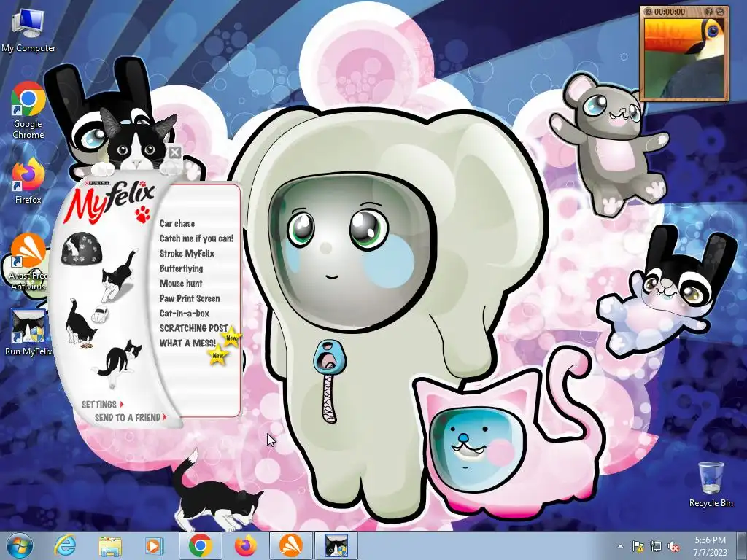Open Windows Media Player from the taskbar
The image size is (747, 560).
153,545
